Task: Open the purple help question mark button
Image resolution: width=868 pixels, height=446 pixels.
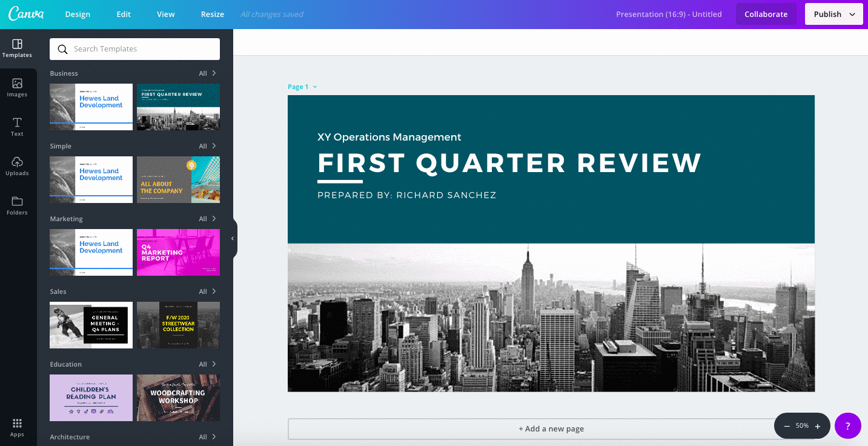Action: pos(848,426)
